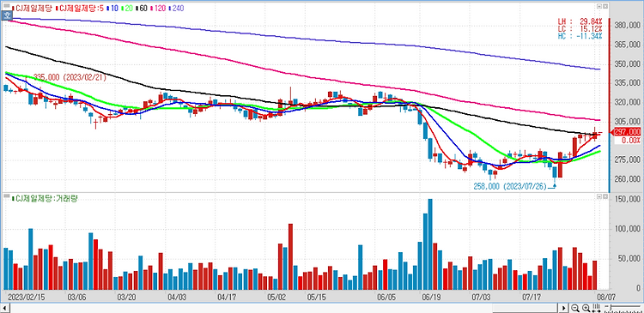The height and width of the screenshot is (313, 644).
Task: Select the blue 10-day moving average legend
Action: click(112, 8)
